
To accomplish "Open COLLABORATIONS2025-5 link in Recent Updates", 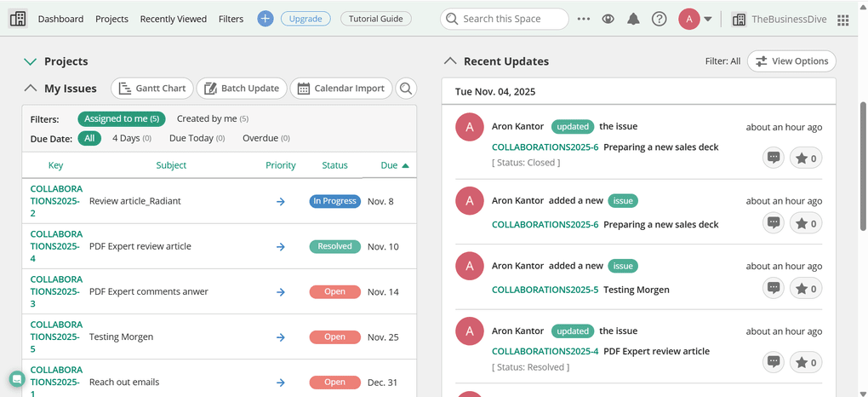I will coord(545,290).
